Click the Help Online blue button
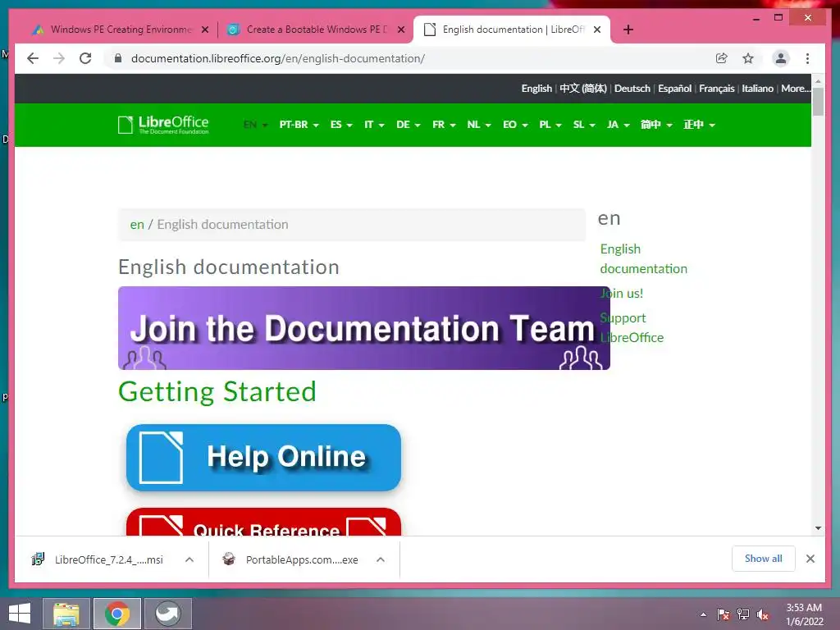The width and height of the screenshot is (840, 630). click(x=263, y=458)
